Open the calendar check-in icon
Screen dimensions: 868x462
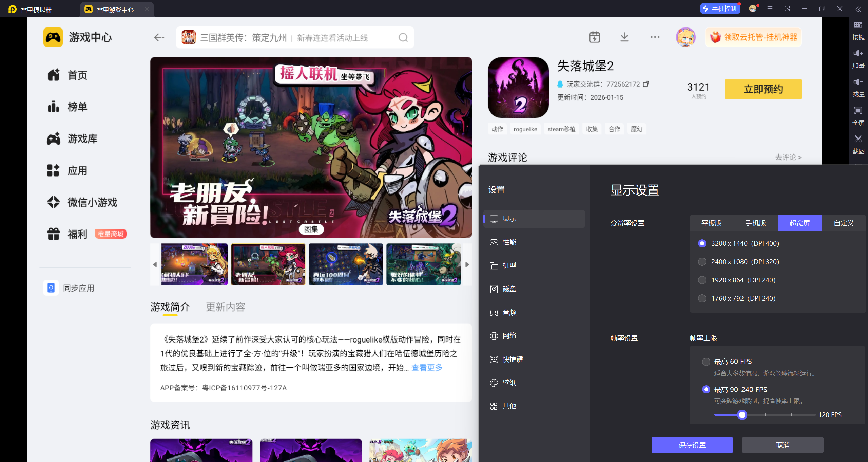coord(594,37)
